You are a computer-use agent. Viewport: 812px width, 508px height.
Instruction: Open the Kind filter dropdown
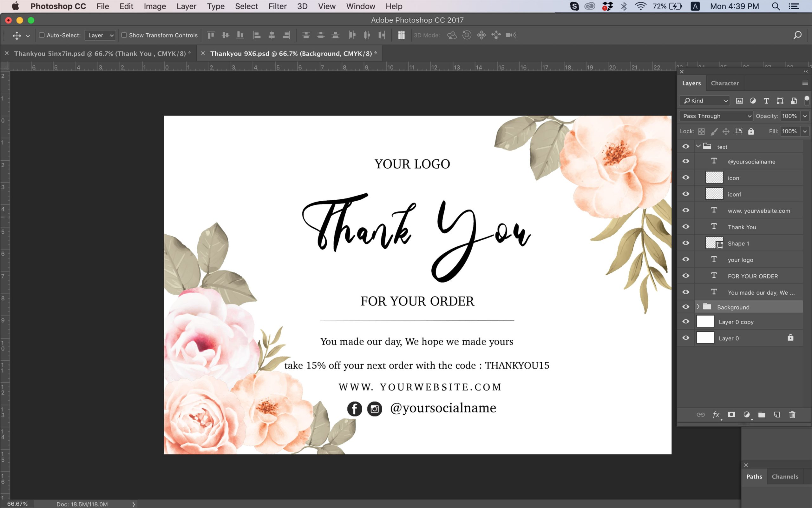click(704, 101)
